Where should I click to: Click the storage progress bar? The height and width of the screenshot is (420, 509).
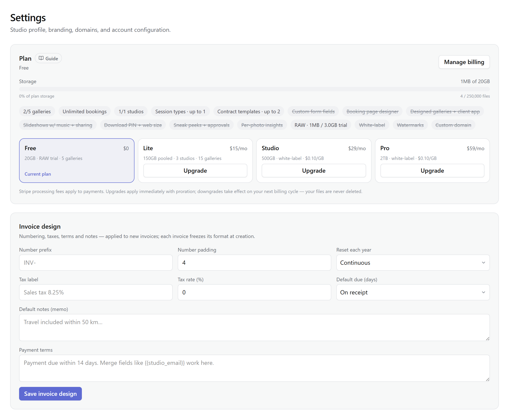(254, 89)
